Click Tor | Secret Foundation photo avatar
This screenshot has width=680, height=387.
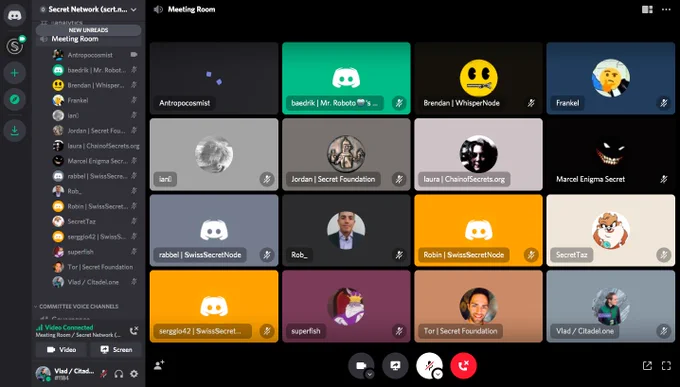pyautogui.click(x=478, y=306)
